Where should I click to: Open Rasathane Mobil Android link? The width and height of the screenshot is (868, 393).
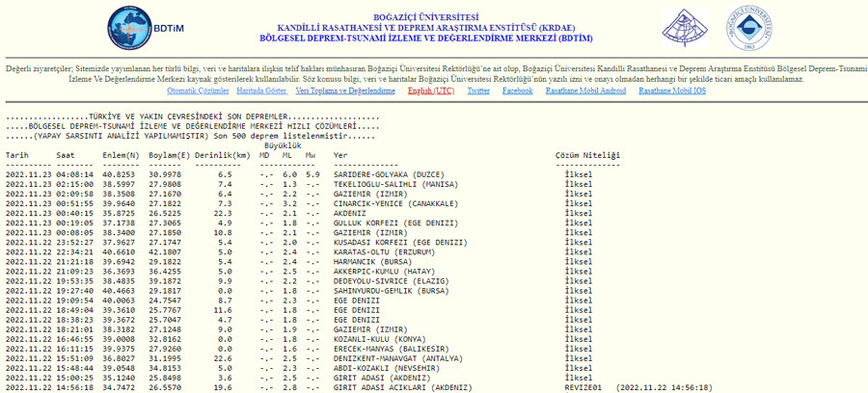[x=585, y=91]
